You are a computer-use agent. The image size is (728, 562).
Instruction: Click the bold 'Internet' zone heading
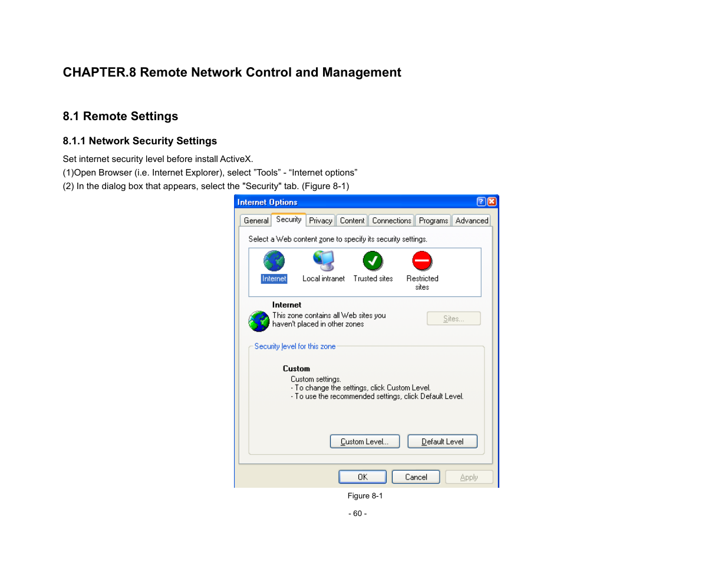pos(286,305)
